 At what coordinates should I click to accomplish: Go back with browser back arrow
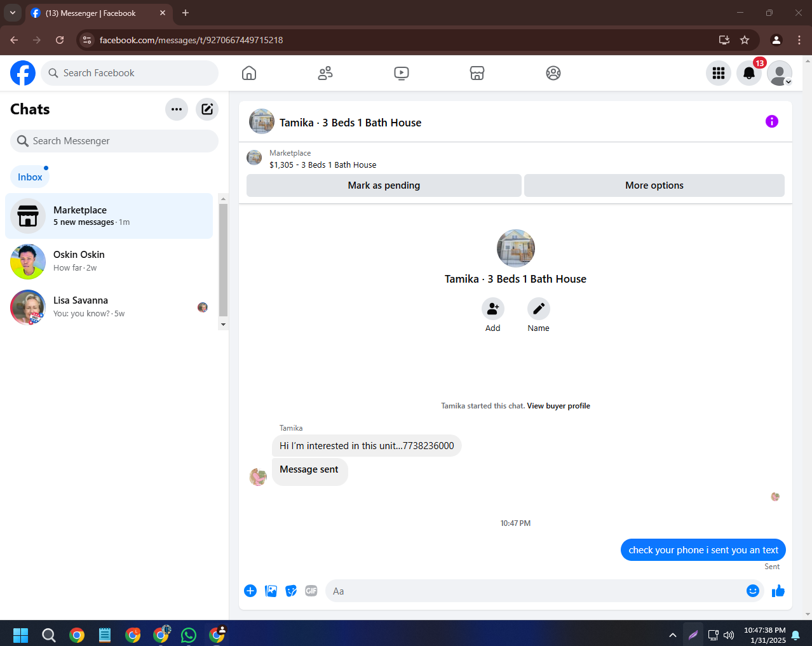(x=14, y=40)
